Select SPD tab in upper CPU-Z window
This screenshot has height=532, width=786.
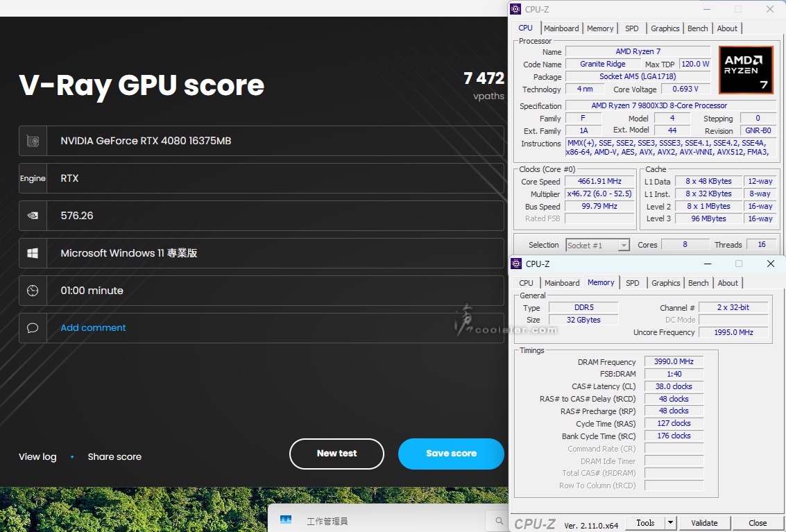point(631,28)
